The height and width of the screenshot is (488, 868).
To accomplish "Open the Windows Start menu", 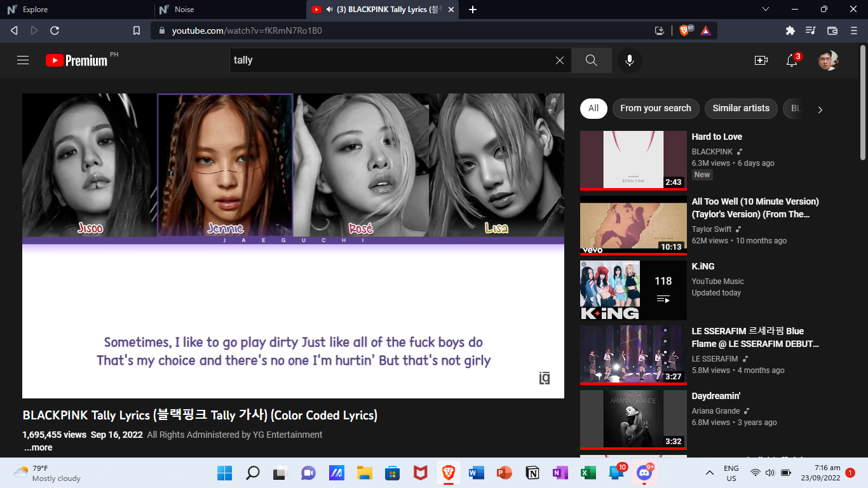I will coord(224,473).
